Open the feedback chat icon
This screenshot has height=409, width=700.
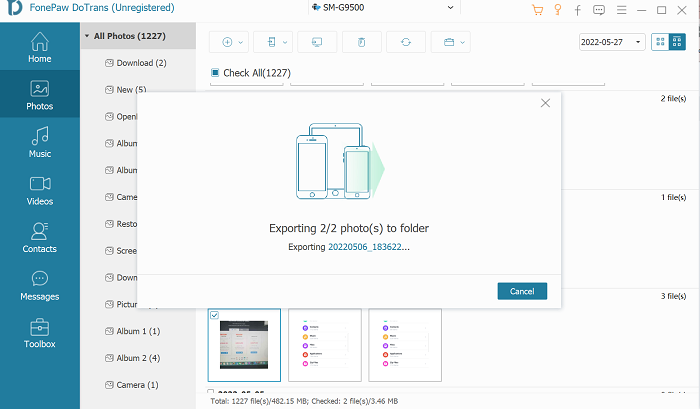[x=599, y=10]
